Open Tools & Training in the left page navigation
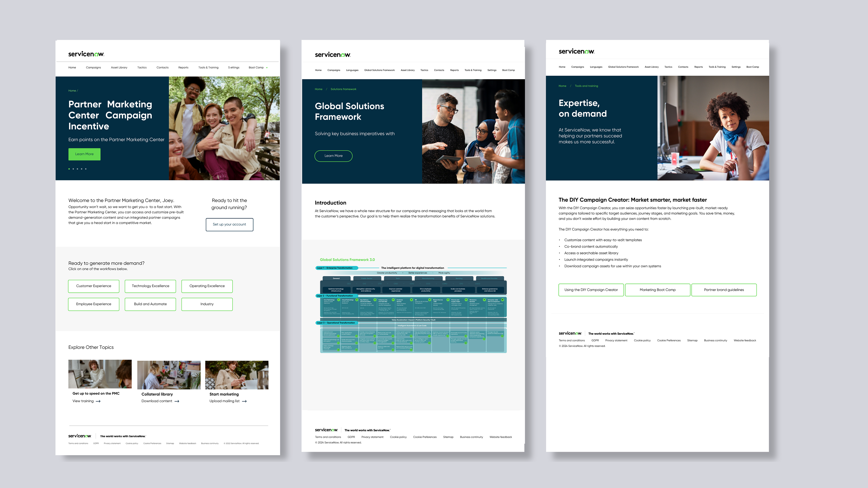868x488 pixels. coord(208,67)
